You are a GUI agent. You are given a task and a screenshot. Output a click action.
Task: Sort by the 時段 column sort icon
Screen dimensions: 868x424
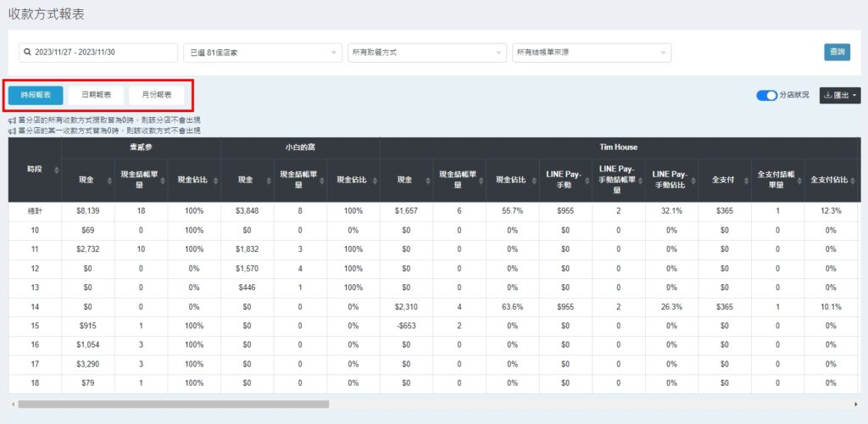56,170
